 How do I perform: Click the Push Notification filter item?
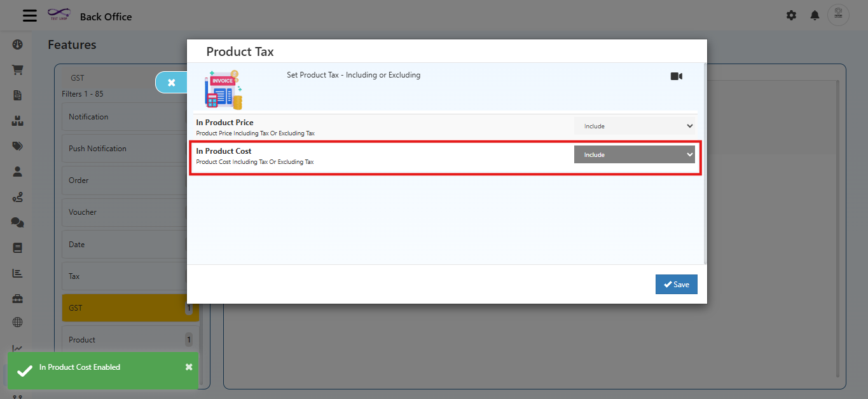[x=124, y=149]
